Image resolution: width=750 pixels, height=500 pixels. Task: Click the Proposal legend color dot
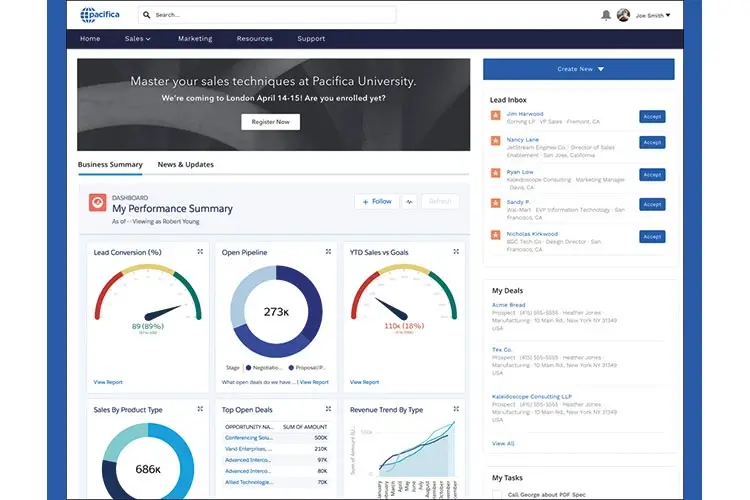[x=291, y=368]
